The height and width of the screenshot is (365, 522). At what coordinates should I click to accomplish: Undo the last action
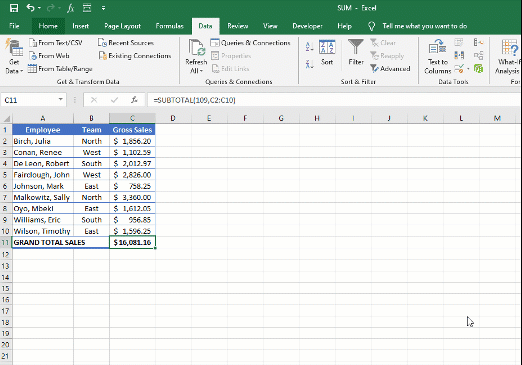coord(30,8)
